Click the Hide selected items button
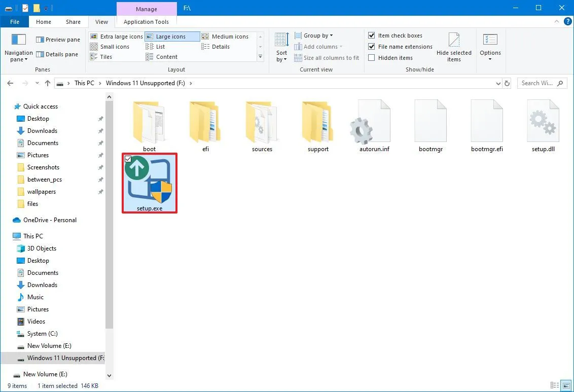574x392 pixels. coord(454,46)
